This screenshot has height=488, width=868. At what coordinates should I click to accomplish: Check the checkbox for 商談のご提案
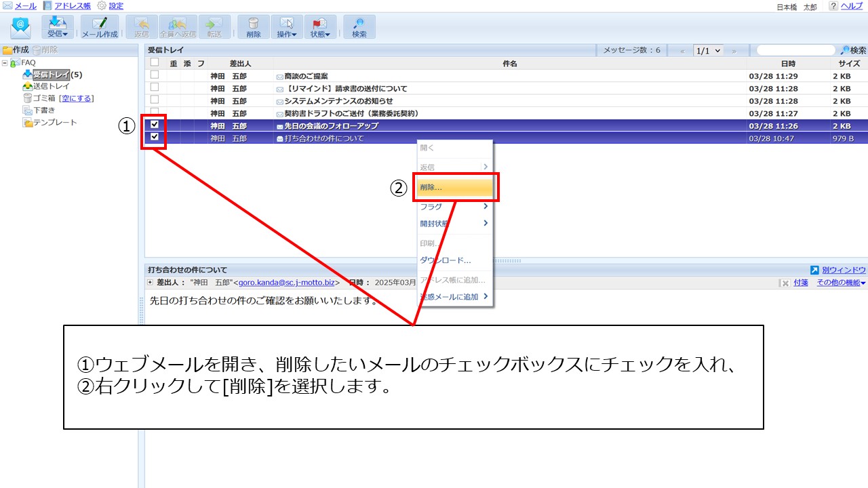click(x=154, y=76)
